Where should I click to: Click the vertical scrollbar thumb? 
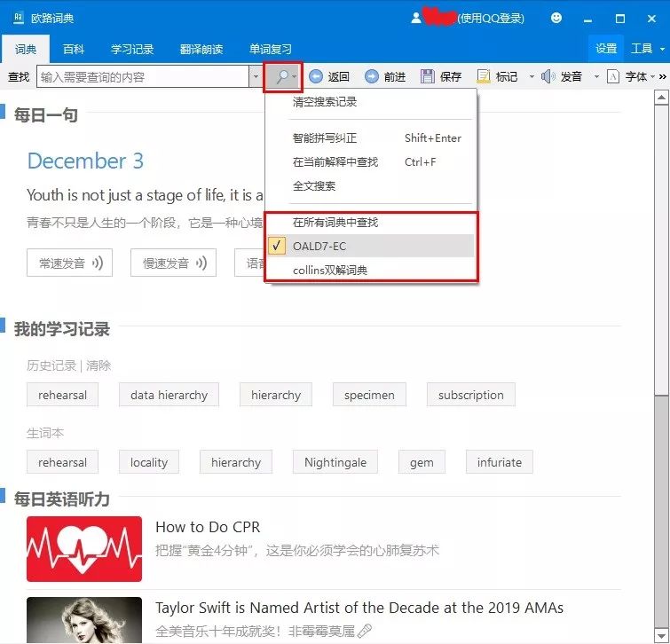coord(661,510)
